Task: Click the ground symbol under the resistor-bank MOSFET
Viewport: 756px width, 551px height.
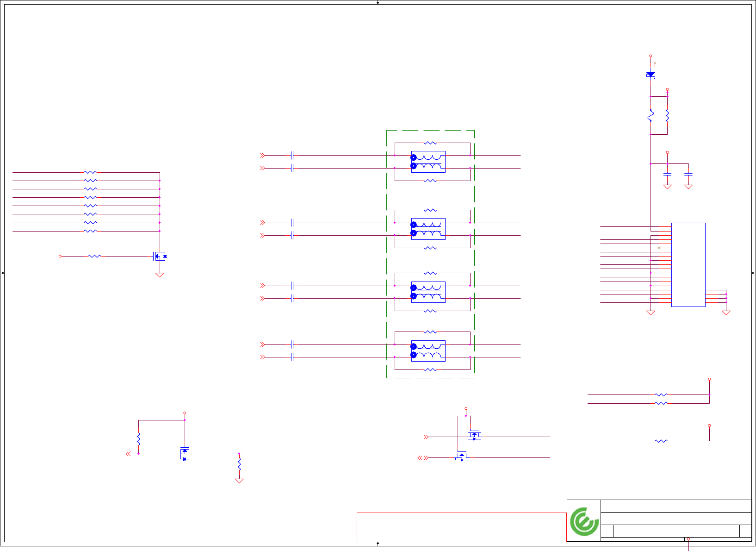Action: [160, 275]
